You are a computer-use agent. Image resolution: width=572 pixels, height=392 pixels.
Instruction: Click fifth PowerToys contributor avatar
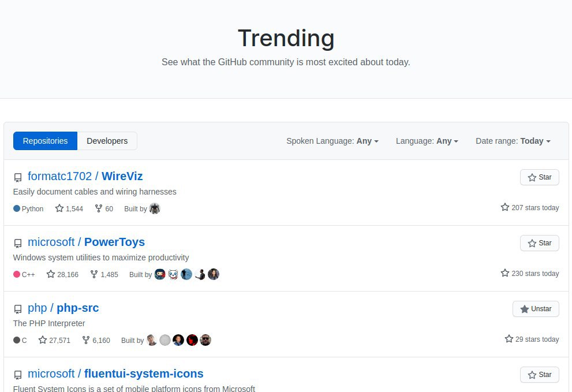[214, 274]
